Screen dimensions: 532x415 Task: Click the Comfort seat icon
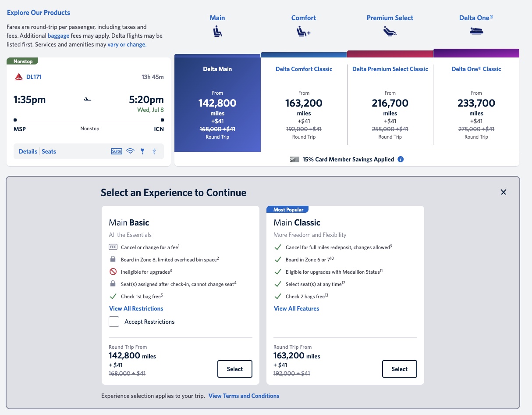303,31
